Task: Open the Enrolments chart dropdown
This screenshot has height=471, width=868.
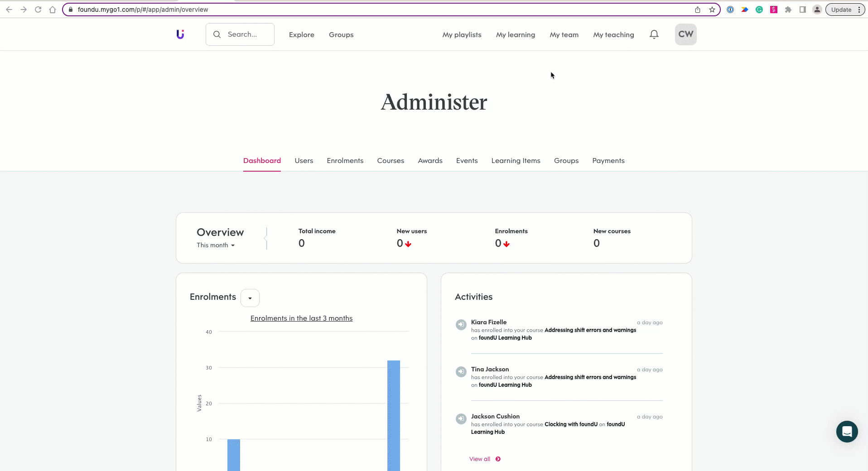Action: tap(250, 298)
